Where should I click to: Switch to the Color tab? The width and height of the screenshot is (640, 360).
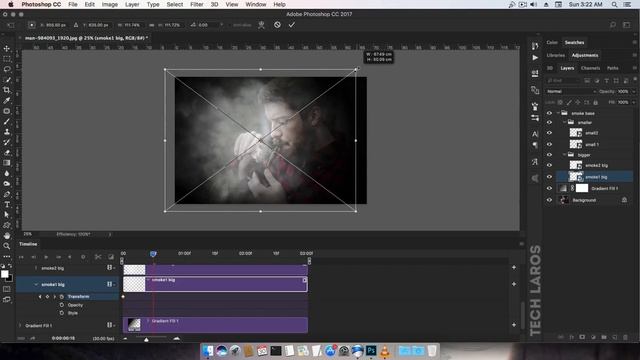[x=552, y=42]
